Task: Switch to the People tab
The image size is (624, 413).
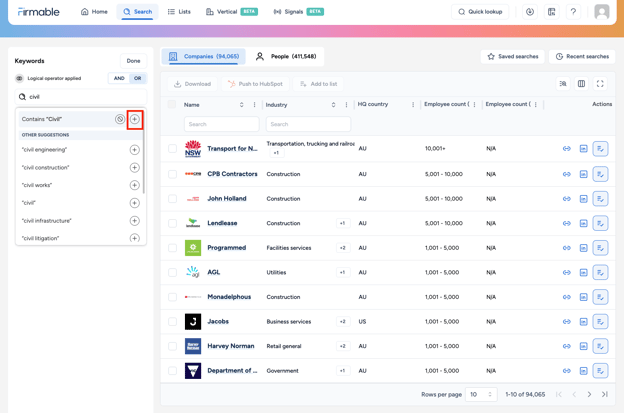Action: pyautogui.click(x=286, y=56)
